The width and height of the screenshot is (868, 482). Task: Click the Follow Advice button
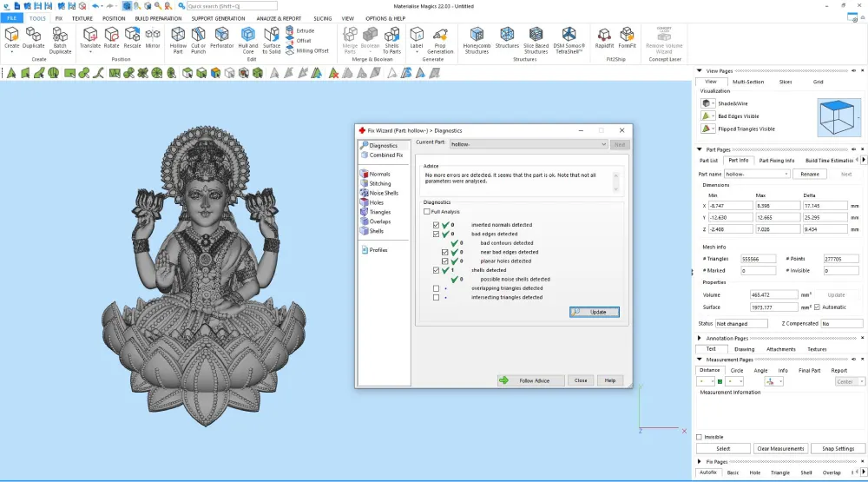529,380
